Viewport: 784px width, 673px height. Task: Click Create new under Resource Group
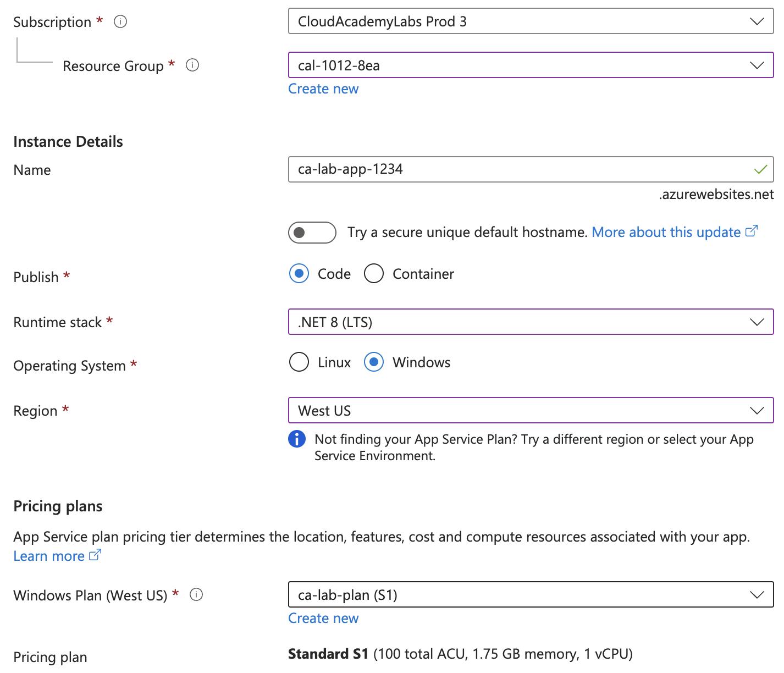[323, 89]
